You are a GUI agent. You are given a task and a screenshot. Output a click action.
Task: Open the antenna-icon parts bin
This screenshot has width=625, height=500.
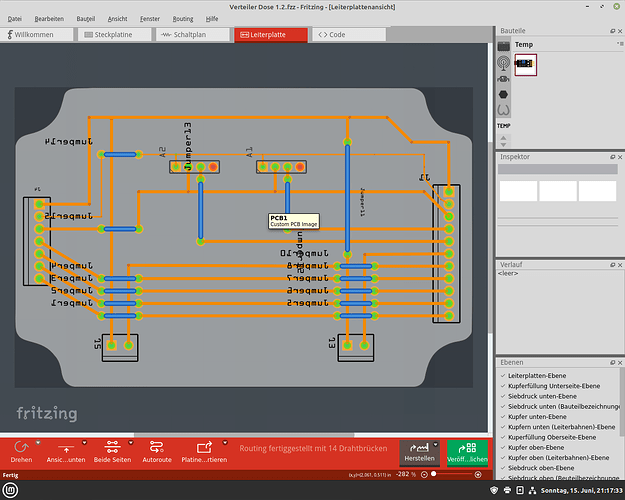point(503,63)
